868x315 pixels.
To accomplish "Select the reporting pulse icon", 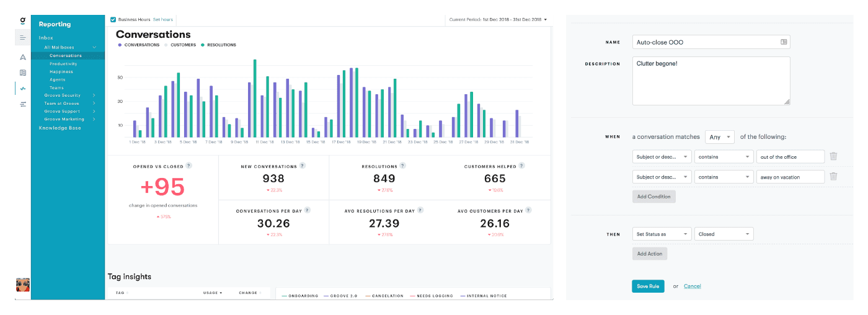I will click(x=23, y=89).
